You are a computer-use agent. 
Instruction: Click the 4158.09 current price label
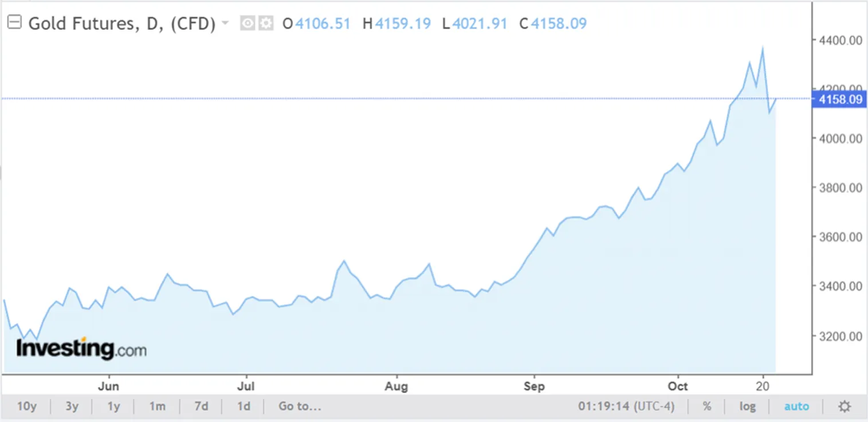coord(840,100)
